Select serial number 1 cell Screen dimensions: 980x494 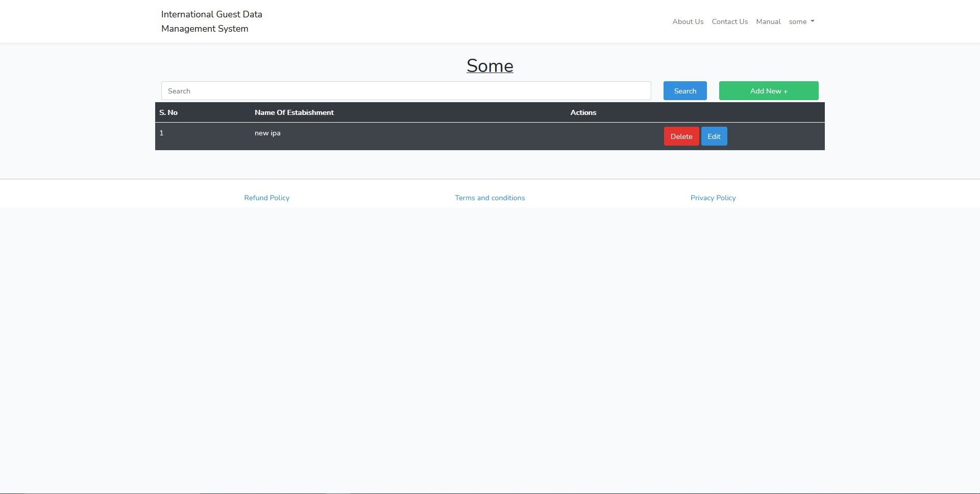(161, 133)
